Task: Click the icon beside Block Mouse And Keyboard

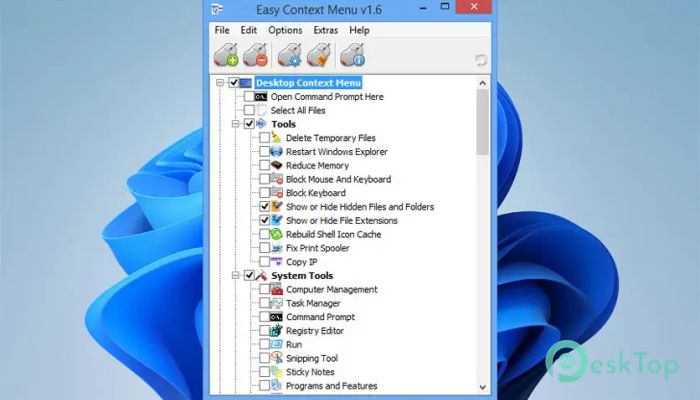Action: click(276, 179)
